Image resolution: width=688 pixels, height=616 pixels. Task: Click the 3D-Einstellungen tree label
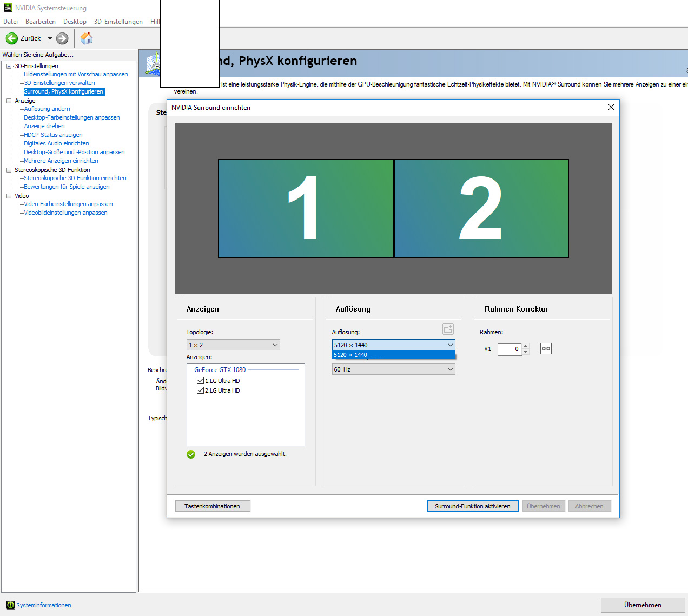[x=36, y=66]
